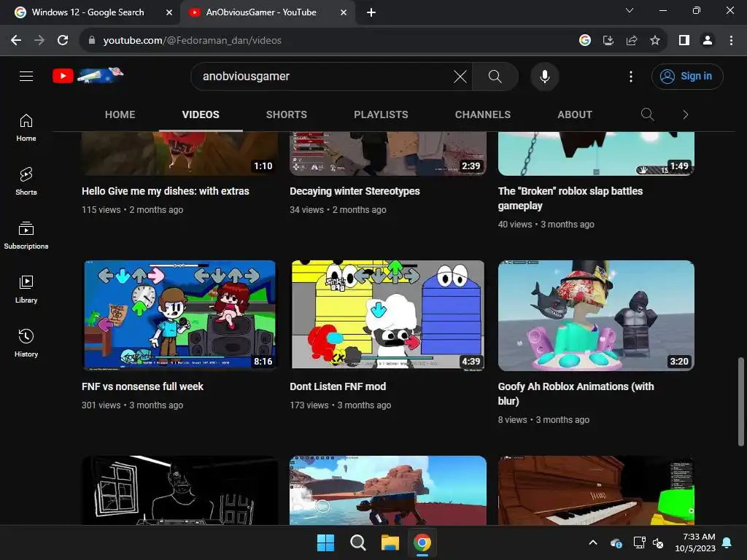Open the PLAYLISTS tab

click(x=381, y=114)
